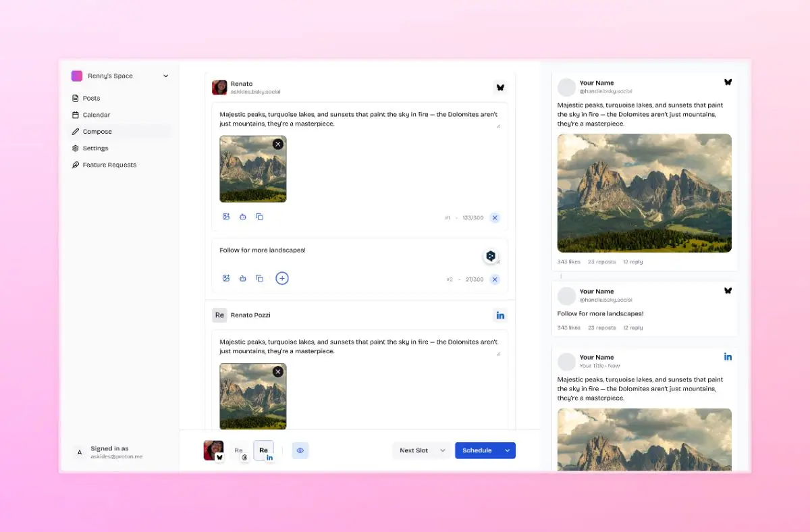
Task: Toggle the Bluesky account avatar in bottom bar
Action: pyautogui.click(x=213, y=450)
